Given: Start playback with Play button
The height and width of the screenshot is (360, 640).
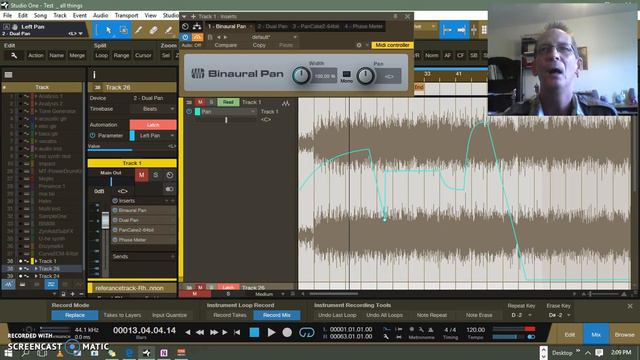Looking at the screenshot, I should point(271,332).
